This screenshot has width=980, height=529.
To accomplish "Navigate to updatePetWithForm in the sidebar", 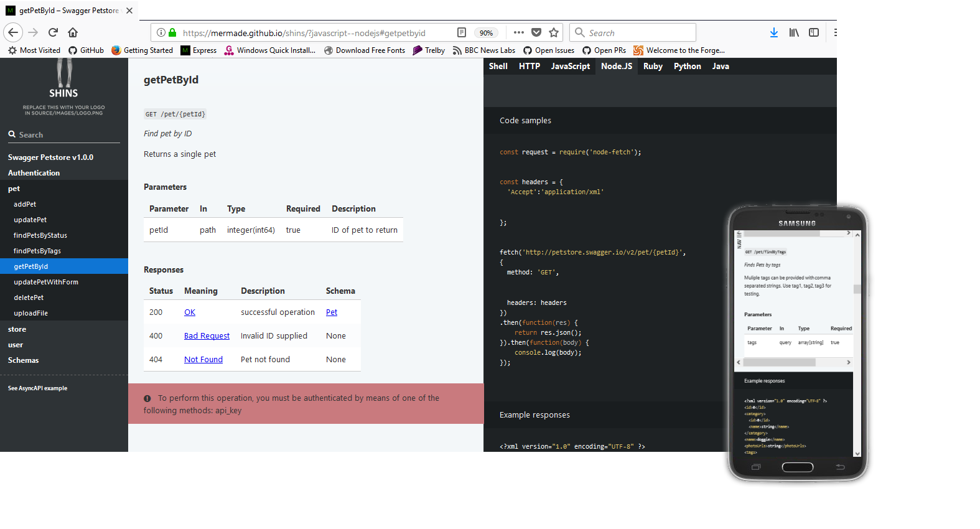I will pos(64,282).
